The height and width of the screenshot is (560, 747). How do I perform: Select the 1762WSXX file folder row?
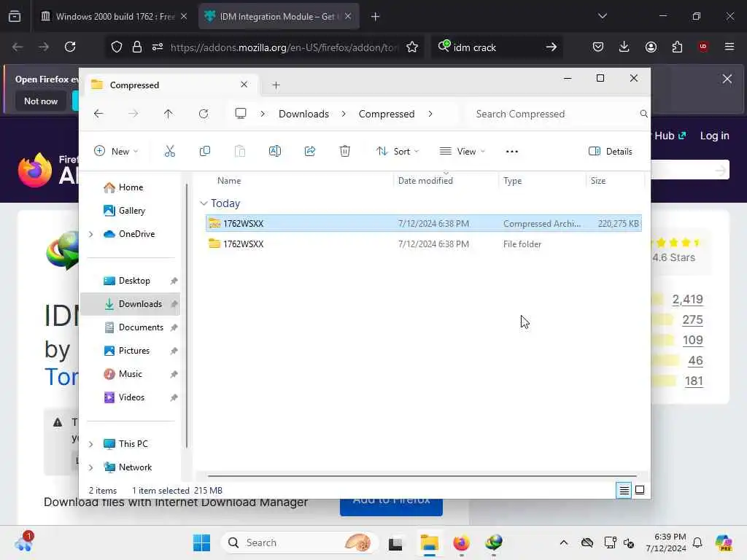[424, 244]
